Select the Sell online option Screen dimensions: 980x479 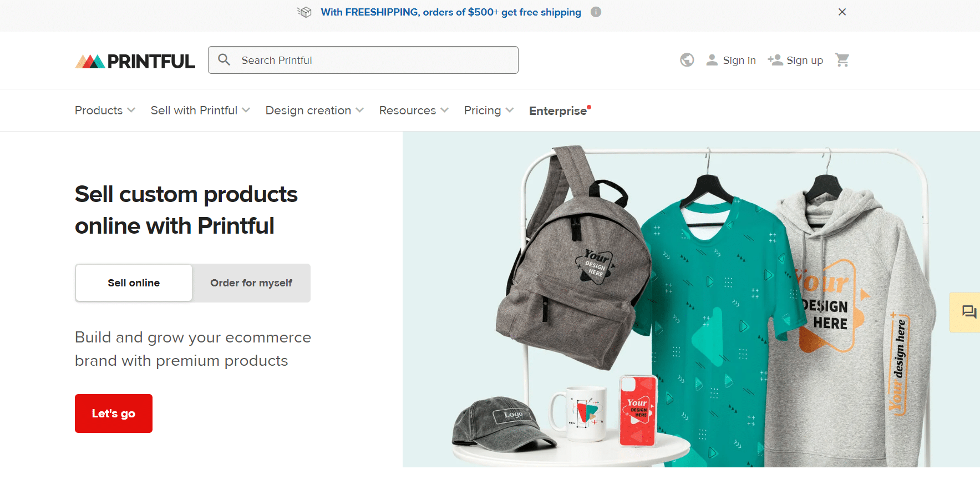click(133, 283)
